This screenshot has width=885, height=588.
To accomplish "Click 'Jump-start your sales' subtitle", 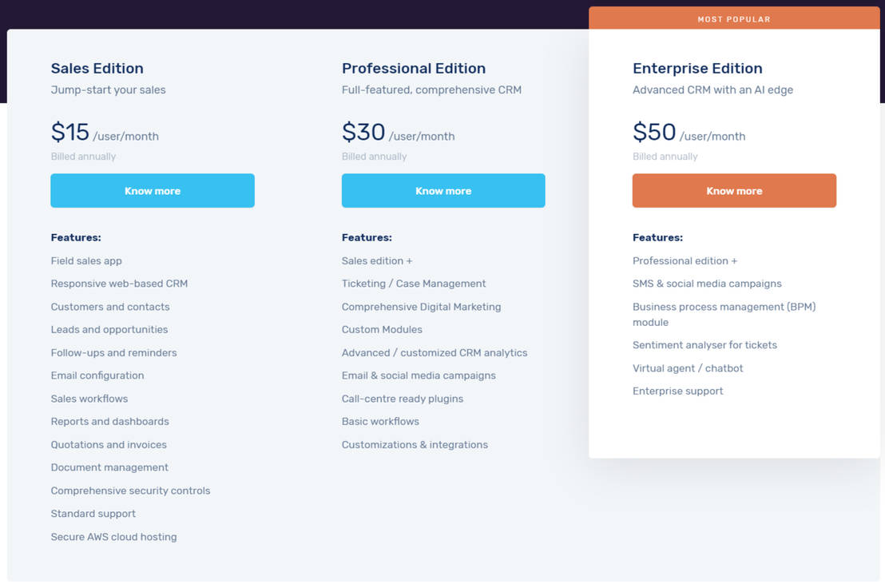I will (109, 89).
